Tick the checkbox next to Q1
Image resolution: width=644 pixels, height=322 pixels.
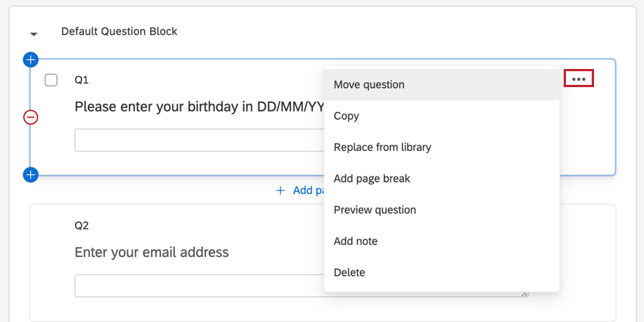pyautogui.click(x=52, y=80)
